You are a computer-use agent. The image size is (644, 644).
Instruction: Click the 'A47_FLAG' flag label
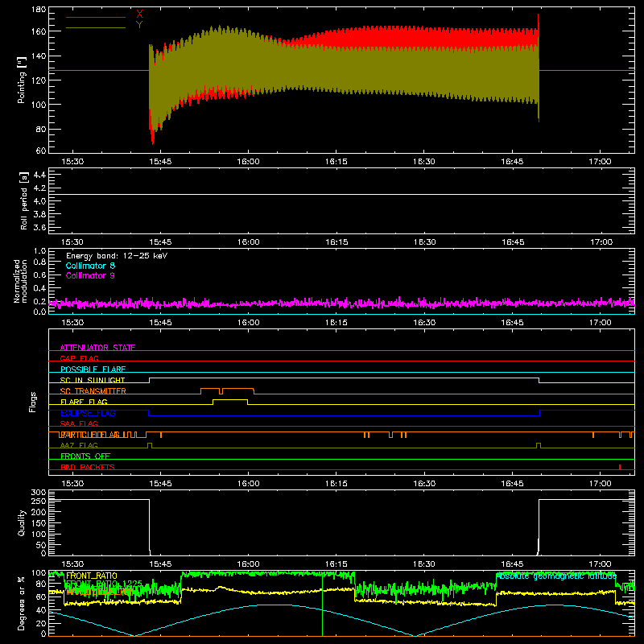(79, 445)
